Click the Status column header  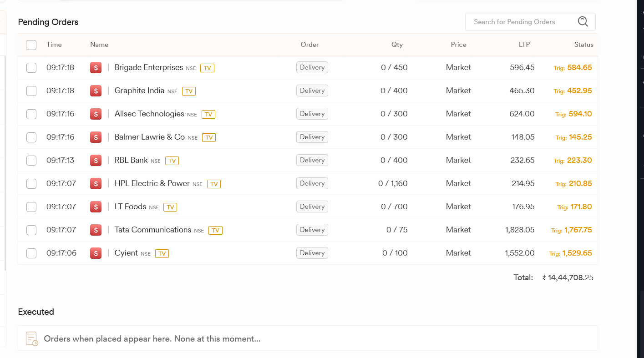(x=584, y=45)
